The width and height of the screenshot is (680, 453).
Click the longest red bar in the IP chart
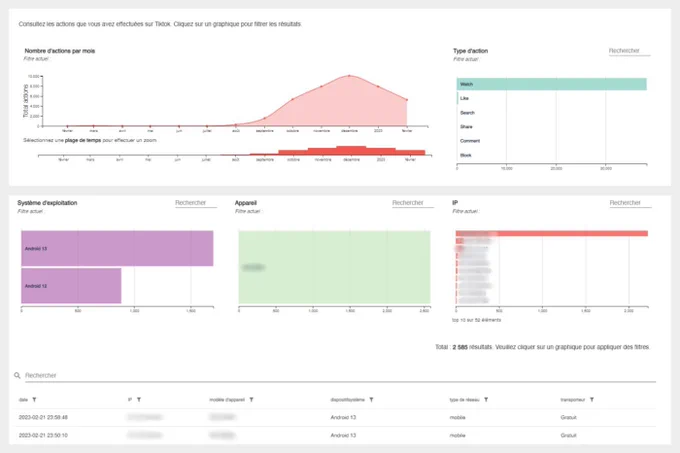click(x=552, y=234)
